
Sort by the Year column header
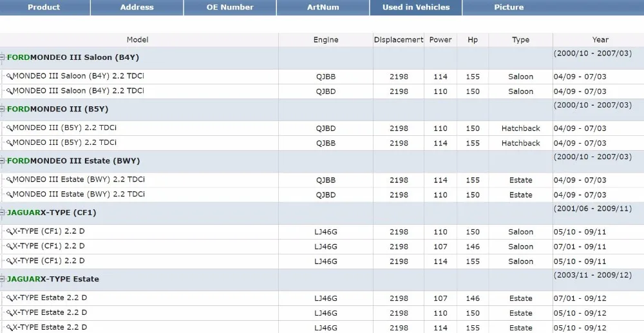pyautogui.click(x=600, y=40)
